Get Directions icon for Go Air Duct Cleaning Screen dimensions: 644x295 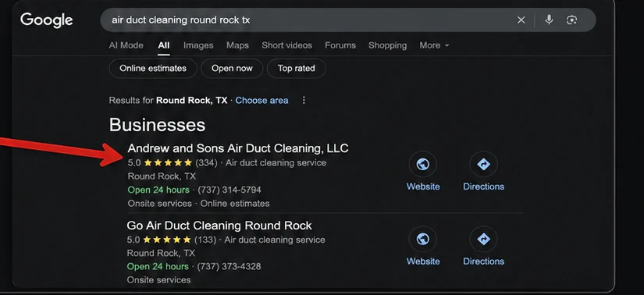[x=483, y=239]
